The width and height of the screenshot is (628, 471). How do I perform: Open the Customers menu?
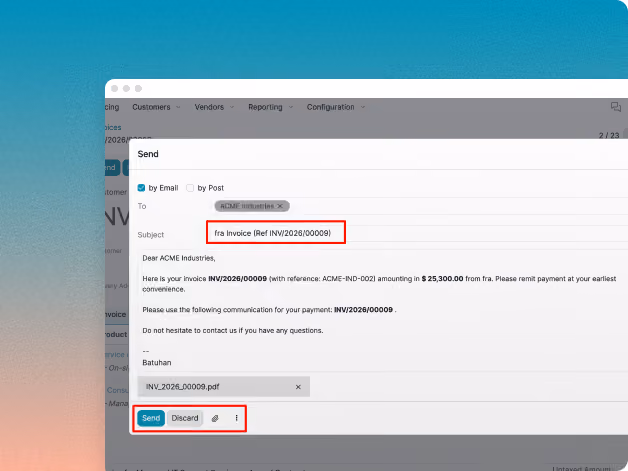tap(156, 107)
